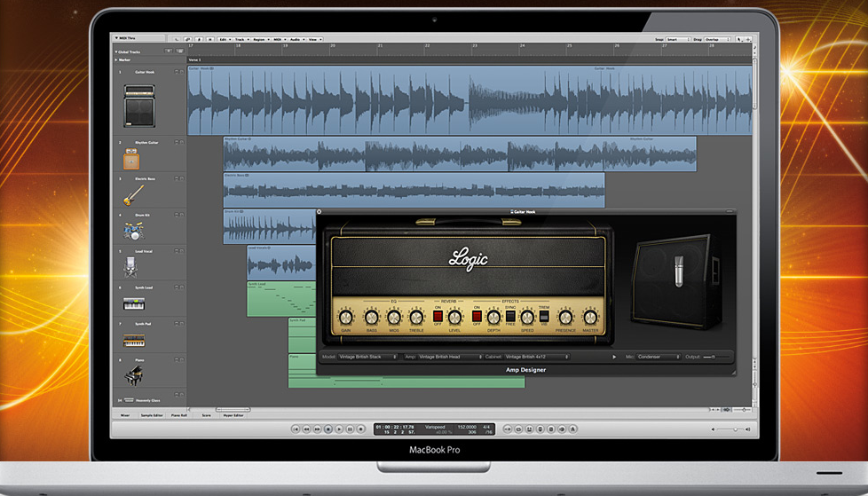The height and width of the screenshot is (496, 868).
Task: Select the Drum Kit track icon
Action: coord(133,231)
